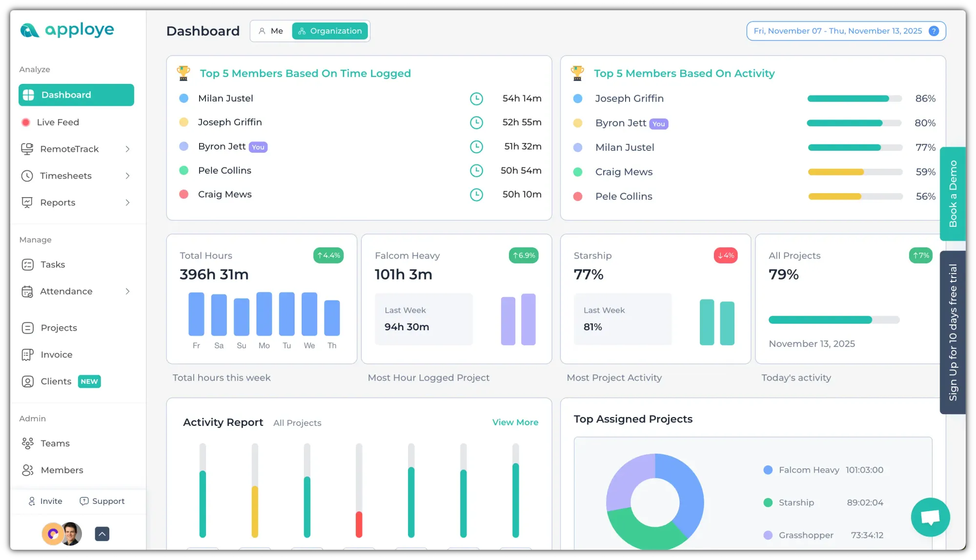
Task: Click the Book a Demo button
Action: click(953, 194)
